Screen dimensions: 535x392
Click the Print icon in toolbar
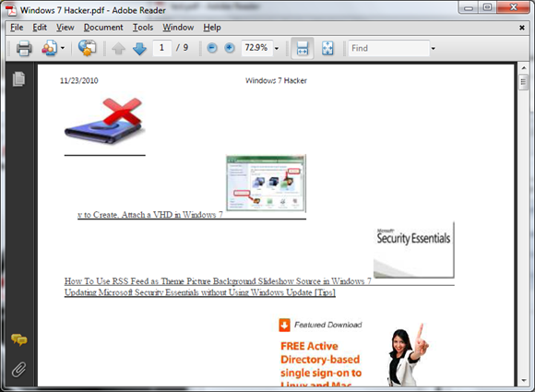pyautogui.click(x=24, y=48)
